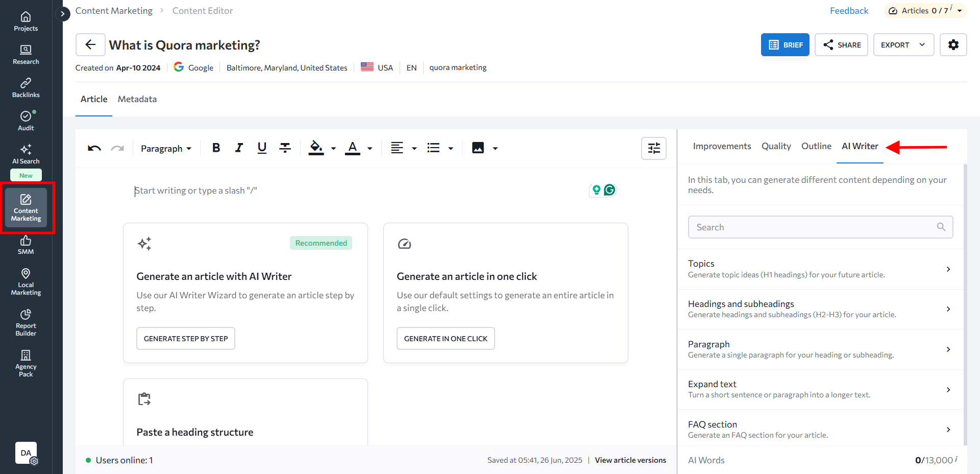Open the Articles limit dropdown
This screenshot has width=980, height=474.
click(925, 10)
